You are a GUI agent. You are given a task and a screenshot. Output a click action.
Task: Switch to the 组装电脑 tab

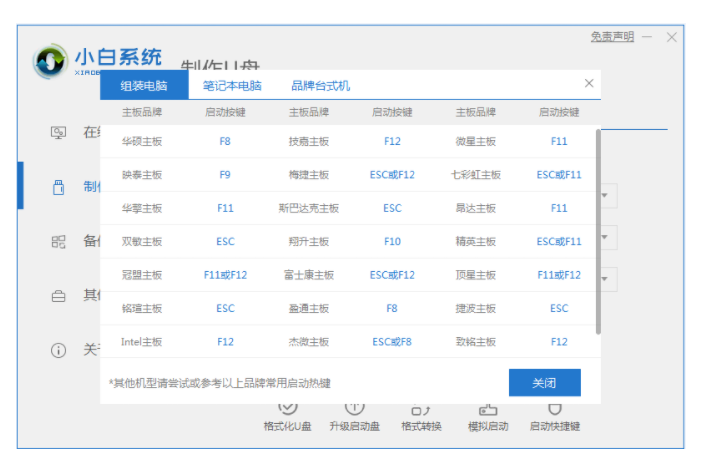point(144,85)
